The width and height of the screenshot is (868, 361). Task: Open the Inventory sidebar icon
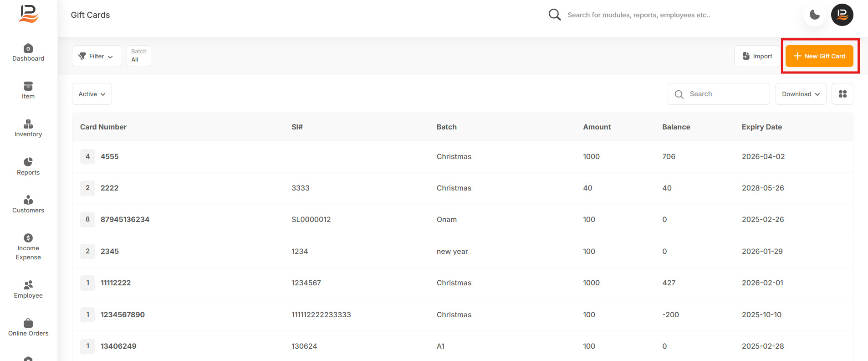(x=28, y=124)
